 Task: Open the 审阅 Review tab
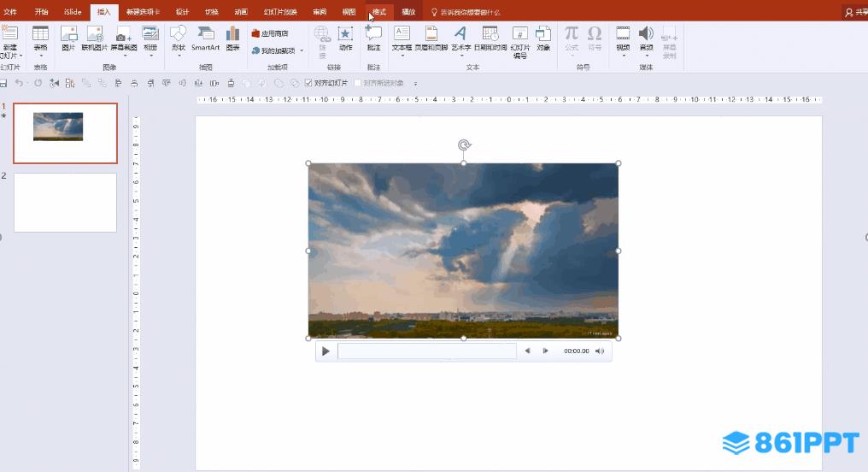pos(320,12)
